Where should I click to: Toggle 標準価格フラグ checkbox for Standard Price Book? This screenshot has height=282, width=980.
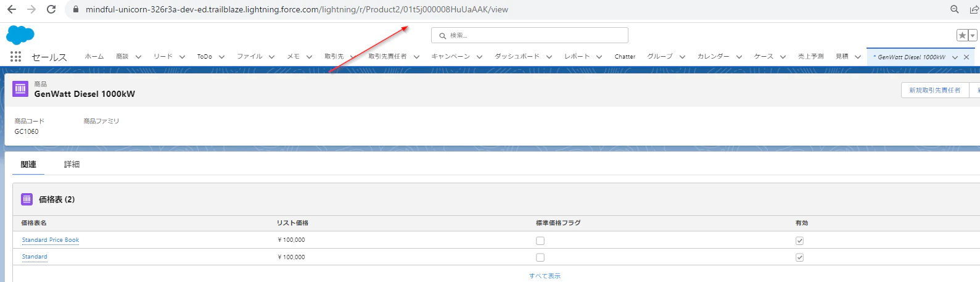tap(540, 241)
